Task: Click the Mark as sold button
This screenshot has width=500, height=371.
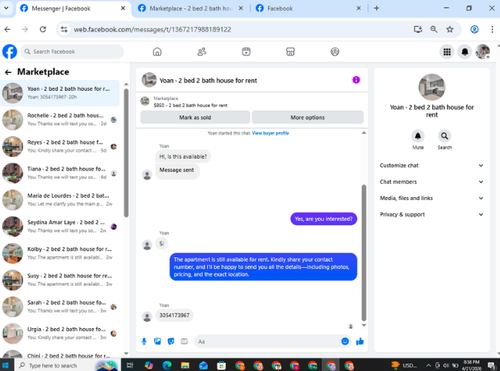Action: [x=195, y=117]
